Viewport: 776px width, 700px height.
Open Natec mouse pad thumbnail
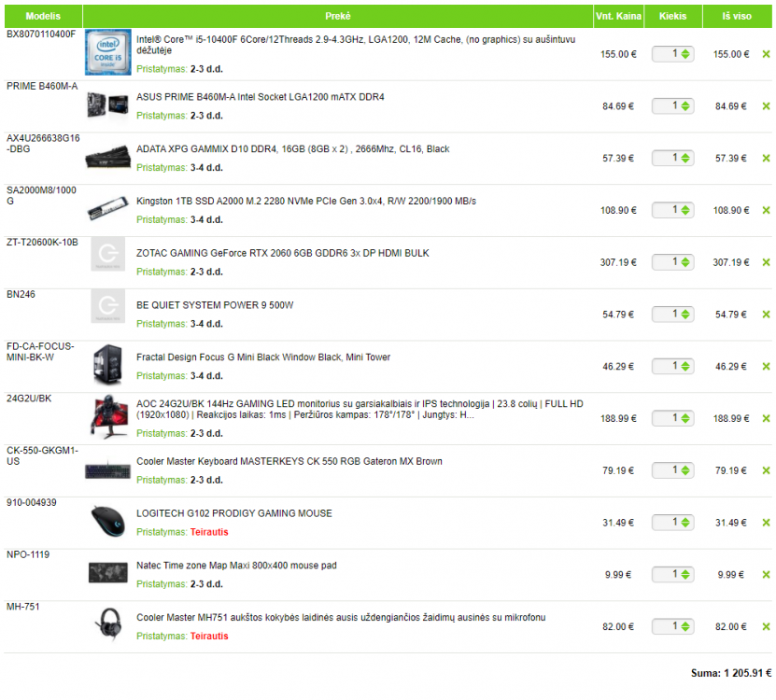click(108, 573)
